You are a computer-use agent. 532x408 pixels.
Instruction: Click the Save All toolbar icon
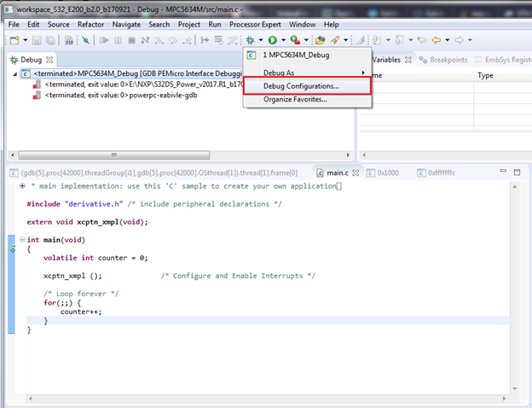point(50,40)
